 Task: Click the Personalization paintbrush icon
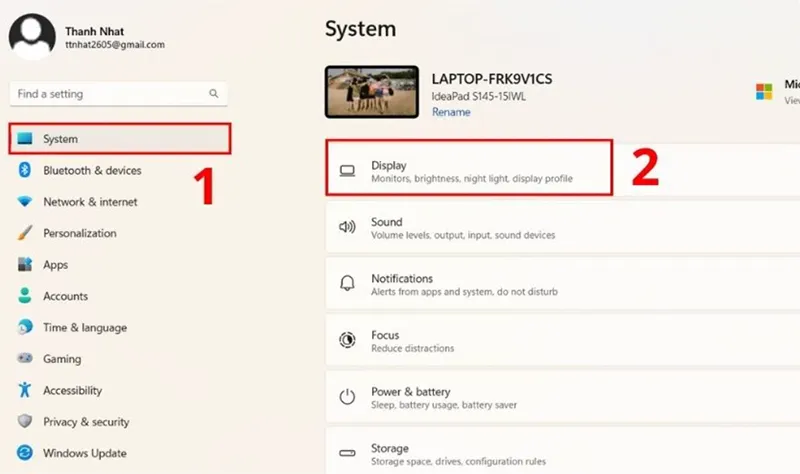coord(24,233)
